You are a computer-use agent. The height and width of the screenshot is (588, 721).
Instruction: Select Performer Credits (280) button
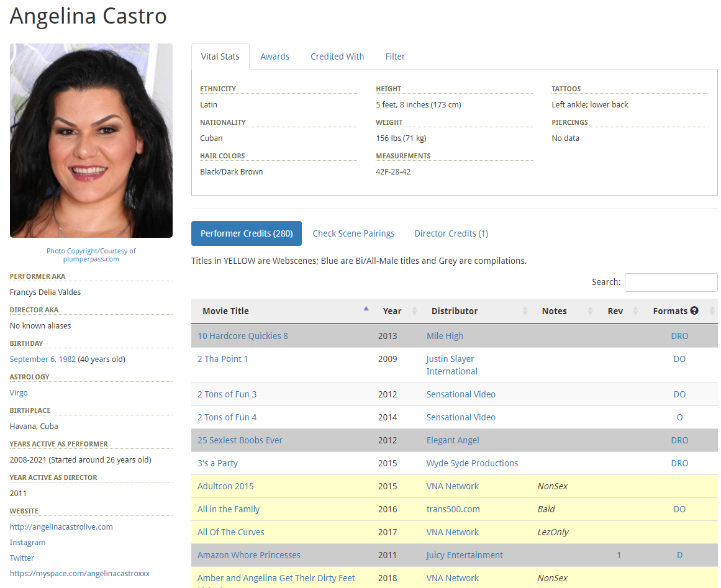[247, 233]
